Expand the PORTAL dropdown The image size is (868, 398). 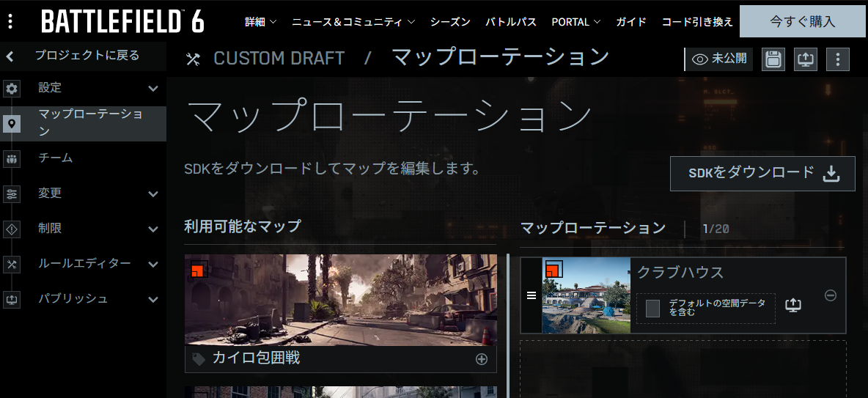tap(575, 22)
